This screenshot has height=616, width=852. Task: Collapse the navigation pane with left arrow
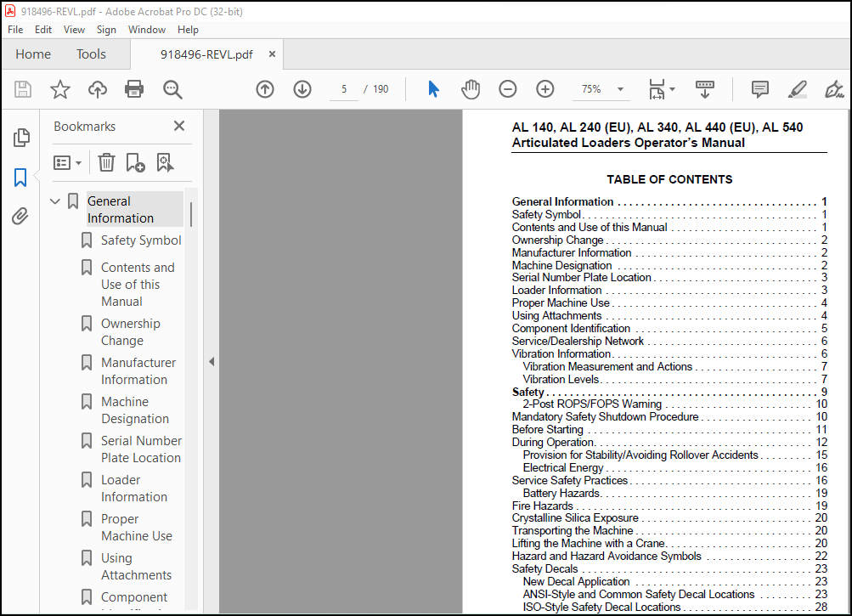(212, 362)
